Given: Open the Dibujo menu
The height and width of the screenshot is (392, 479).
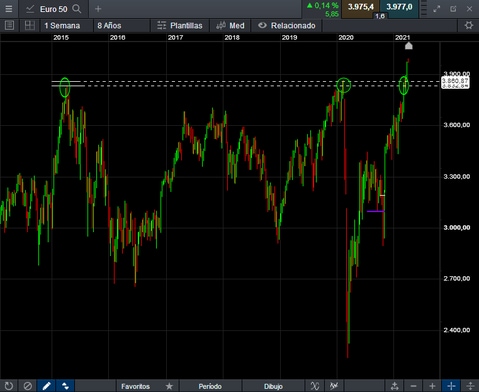Looking at the screenshot, I should pyautogui.click(x=273, y=386).
